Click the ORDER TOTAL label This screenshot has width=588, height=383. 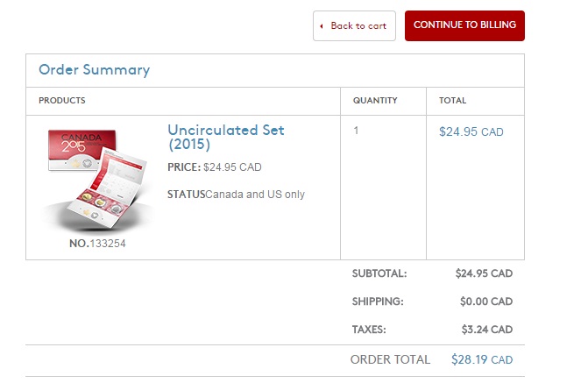point(390,359)
